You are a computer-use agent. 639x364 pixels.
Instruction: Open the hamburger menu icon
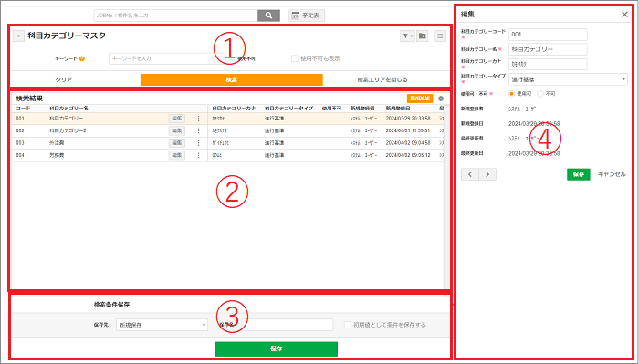click(440, 36)
